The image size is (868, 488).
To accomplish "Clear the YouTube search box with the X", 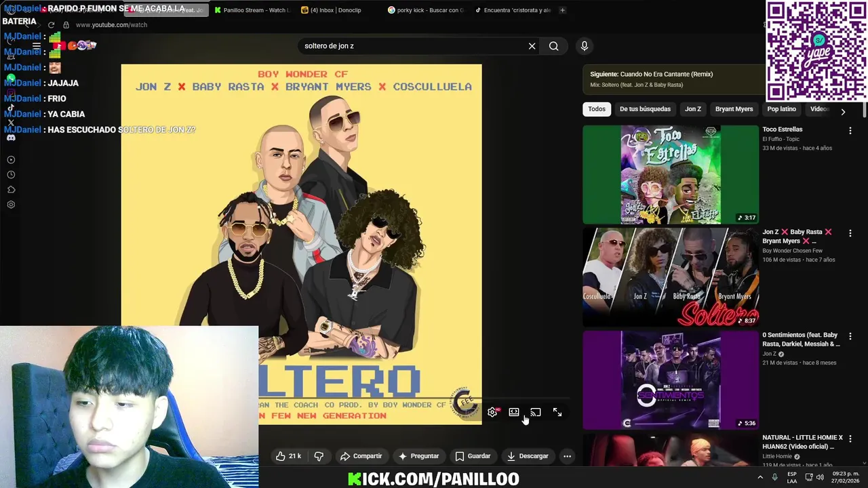I will [x=532, y=46].
